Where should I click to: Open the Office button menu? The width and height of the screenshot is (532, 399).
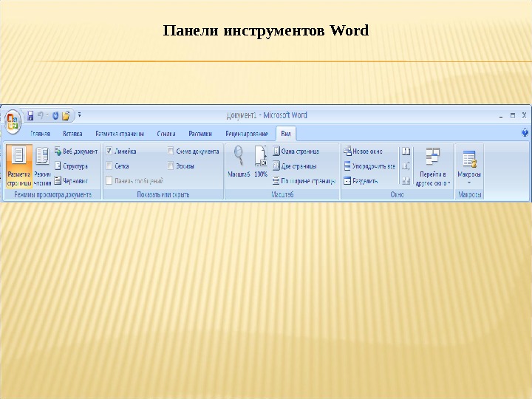click(x=13, y=121)
